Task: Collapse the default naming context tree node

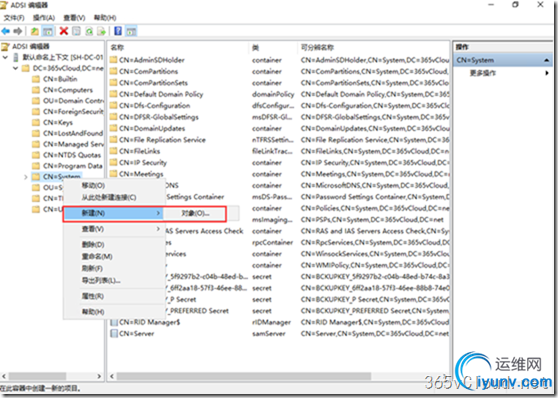Action: 5,57
